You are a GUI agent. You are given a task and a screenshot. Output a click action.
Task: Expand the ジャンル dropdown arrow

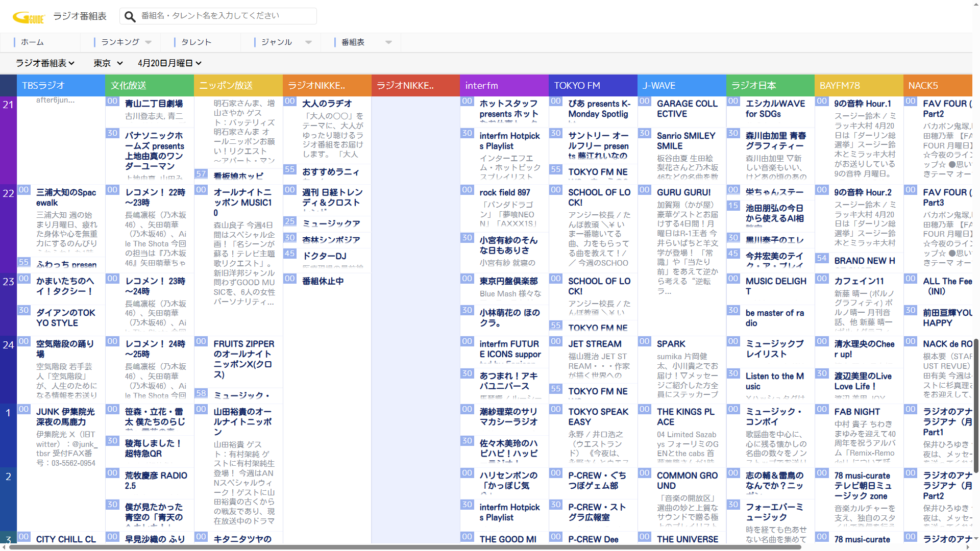309,42
